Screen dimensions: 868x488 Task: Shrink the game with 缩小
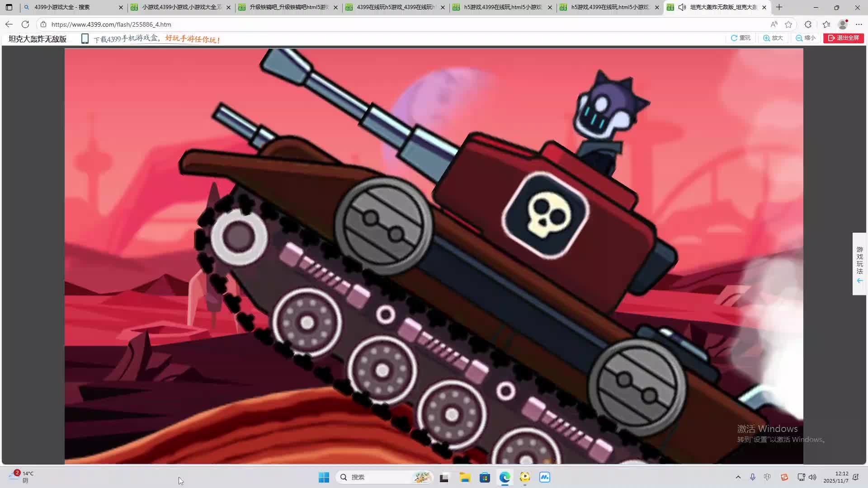(x=806, y=38)
